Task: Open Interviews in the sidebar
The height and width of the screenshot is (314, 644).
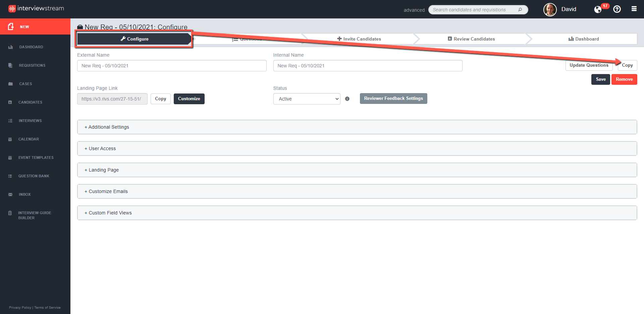Action: [x=30, y=121]
